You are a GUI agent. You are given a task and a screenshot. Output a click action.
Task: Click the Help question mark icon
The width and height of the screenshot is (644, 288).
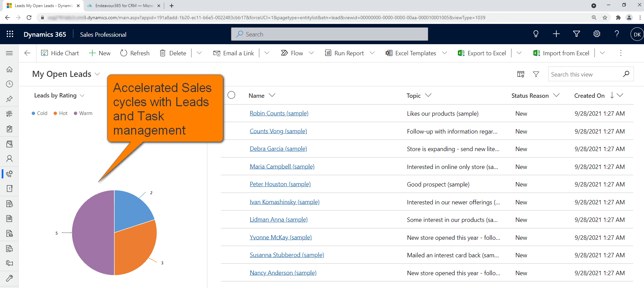[617, 34]
